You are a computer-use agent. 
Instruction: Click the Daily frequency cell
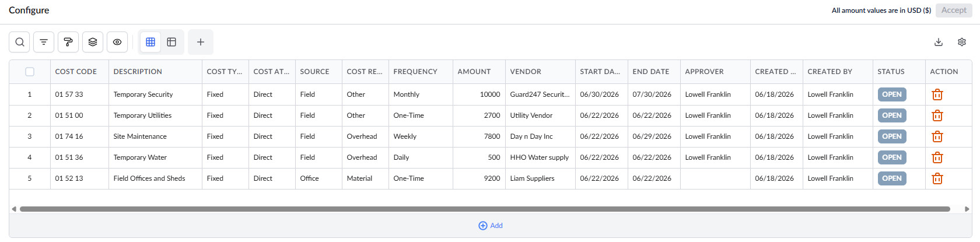click(421, 157)
